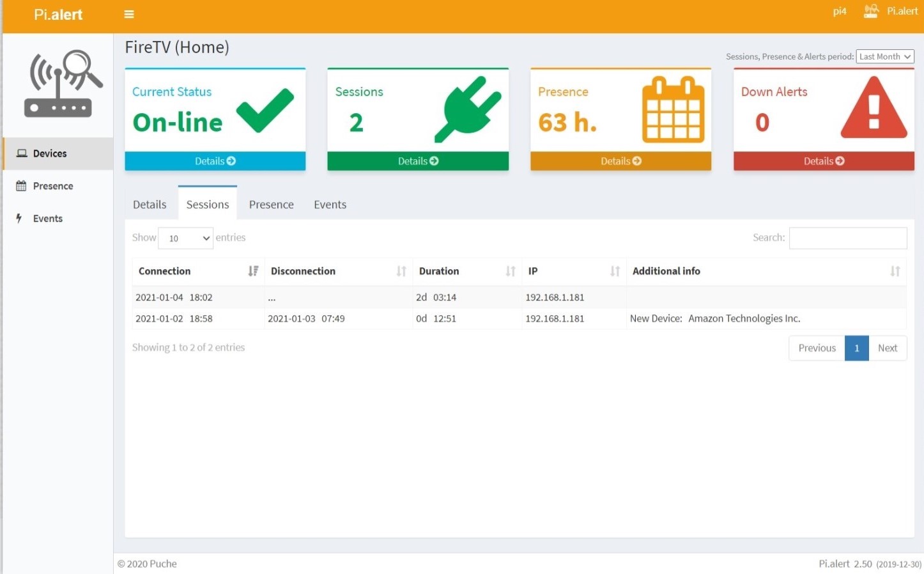Open Details link under Down Alerts
Screen dimensions: 924x574
823,161
